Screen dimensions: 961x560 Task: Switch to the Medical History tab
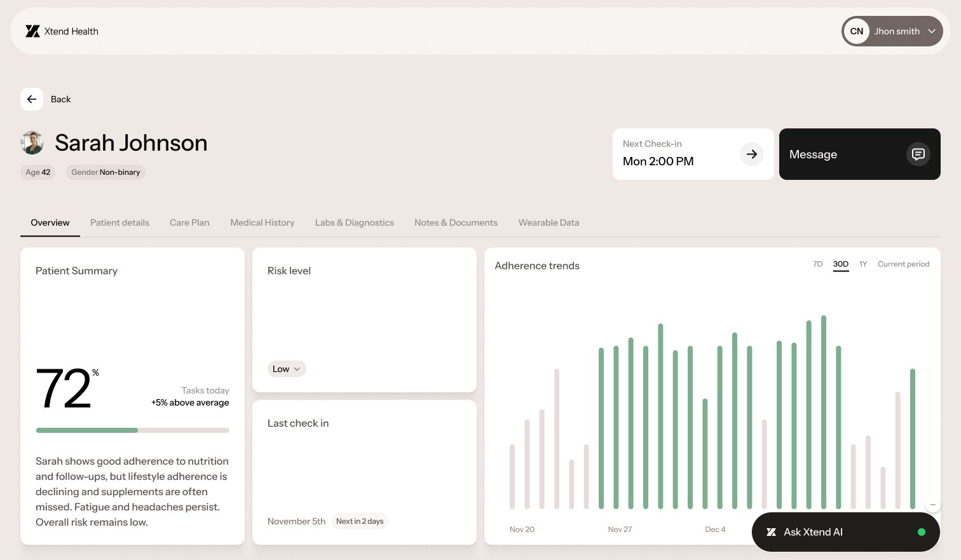click(262, 222)
